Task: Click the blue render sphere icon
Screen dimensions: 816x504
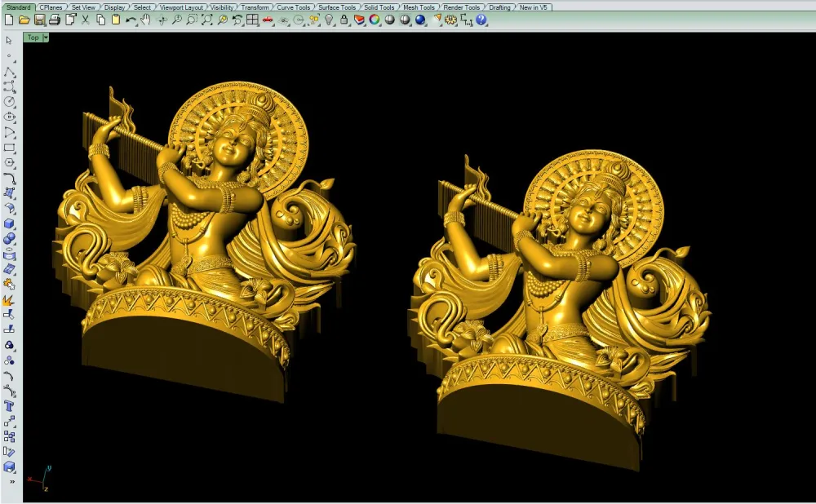Action: pos(420,20)
